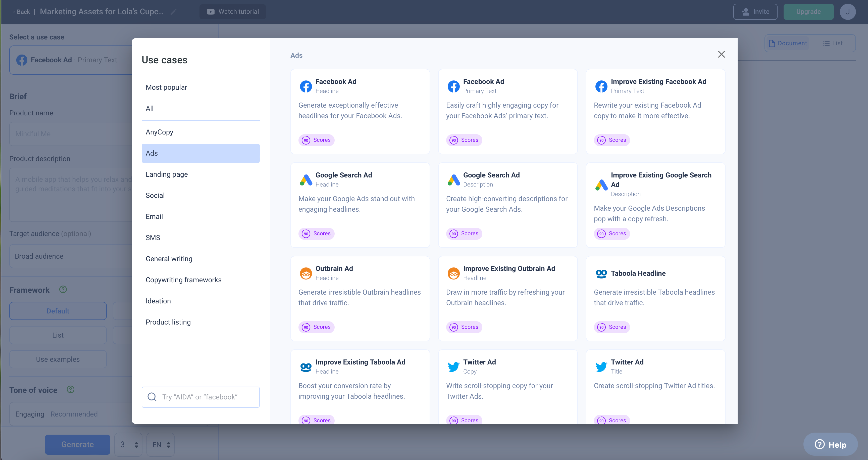Select Landing page category
The width and height of the screenshot is (868, 460).
point(167,174)
